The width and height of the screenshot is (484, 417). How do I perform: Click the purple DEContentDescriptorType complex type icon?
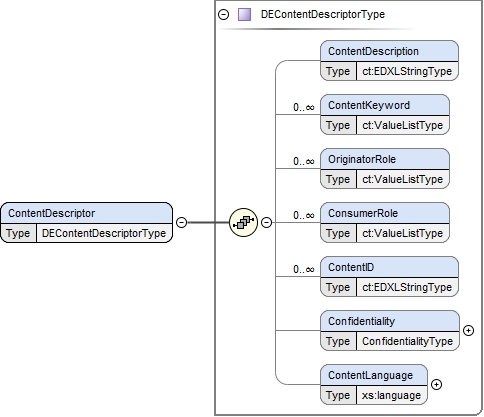[244, 15]
